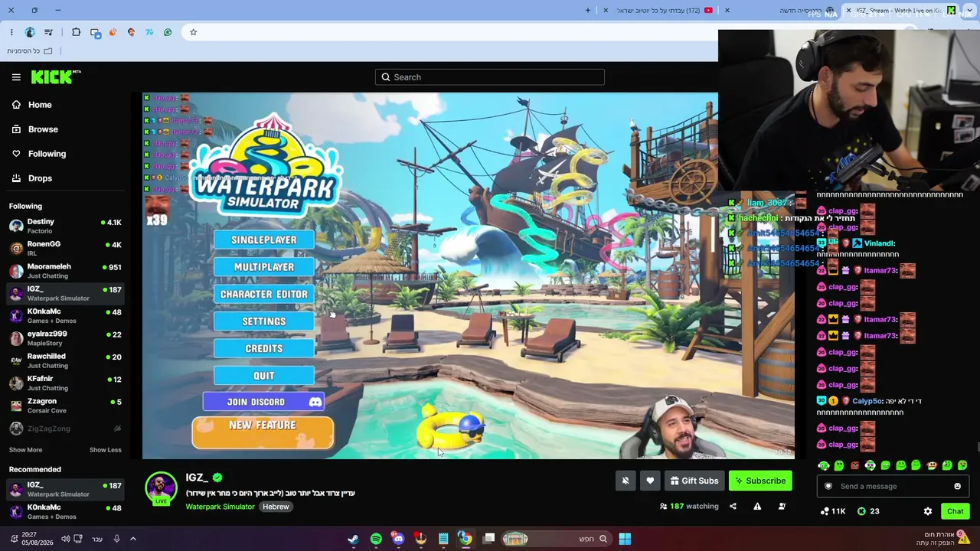Open the Waterpark Simulator category link
This screenshot has height=551, width=980.
coord(220,507)
